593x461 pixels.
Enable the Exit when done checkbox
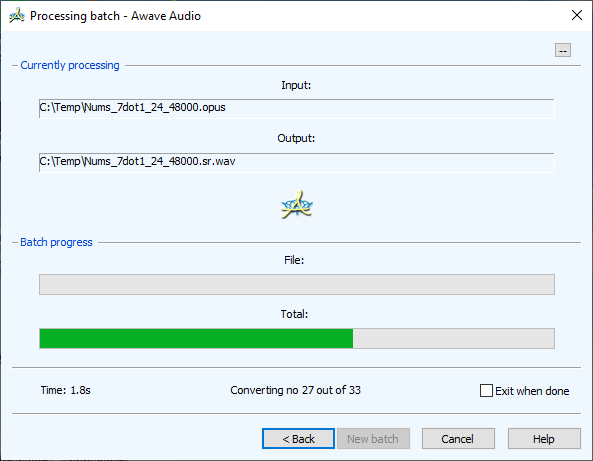point(486,390)
